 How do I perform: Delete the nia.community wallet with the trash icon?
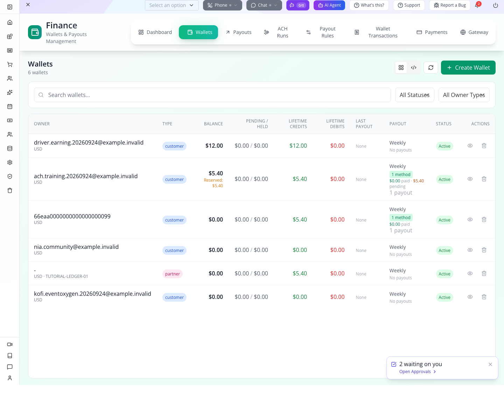(x=484, y=250)
